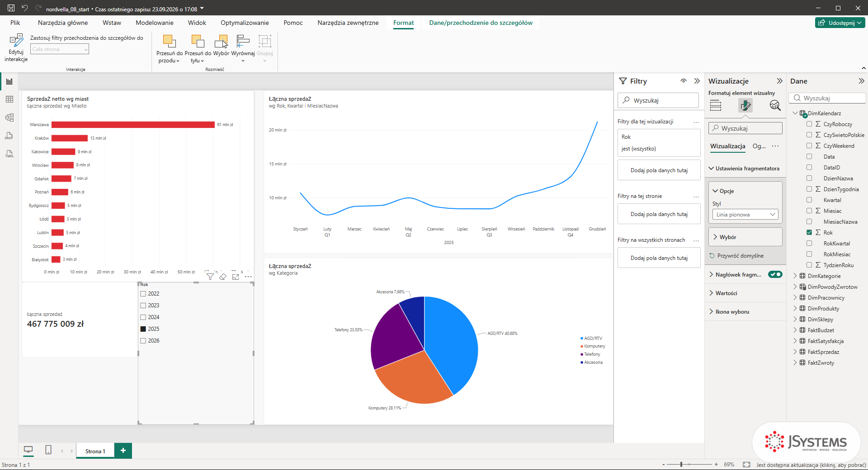Expand the Wartości section
Viewport: 868px width, 470px height.
745,293
